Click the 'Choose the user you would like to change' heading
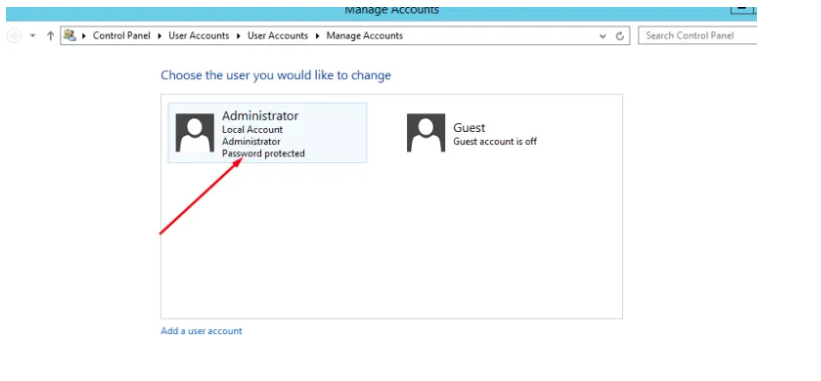 pyautogui.click(x=276, y=75)
